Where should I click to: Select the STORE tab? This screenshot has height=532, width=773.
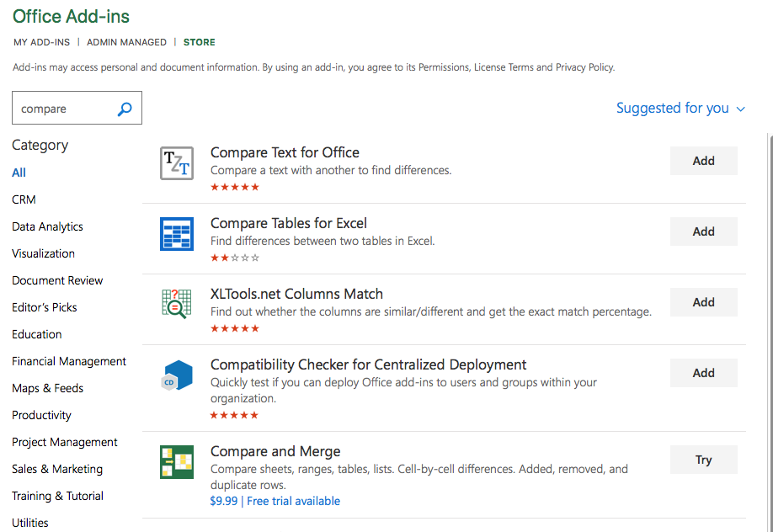tap(200, 42)
